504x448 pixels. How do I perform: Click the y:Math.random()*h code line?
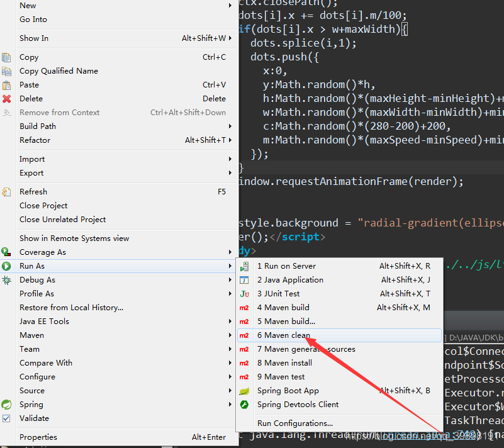point(319,84)
